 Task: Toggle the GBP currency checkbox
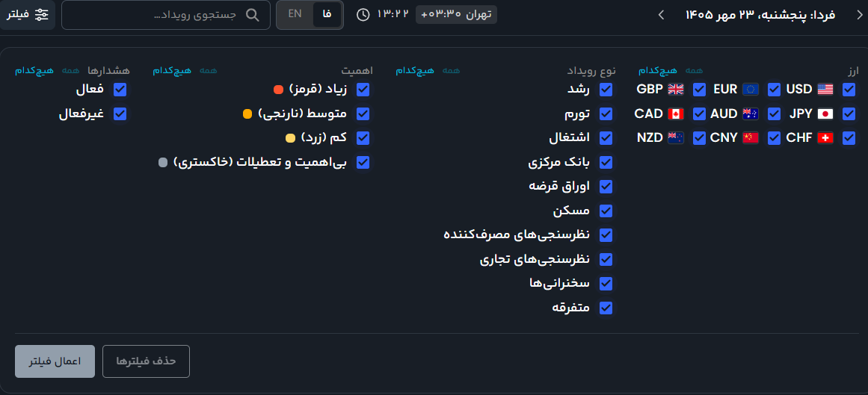click(x=700, y=89)
